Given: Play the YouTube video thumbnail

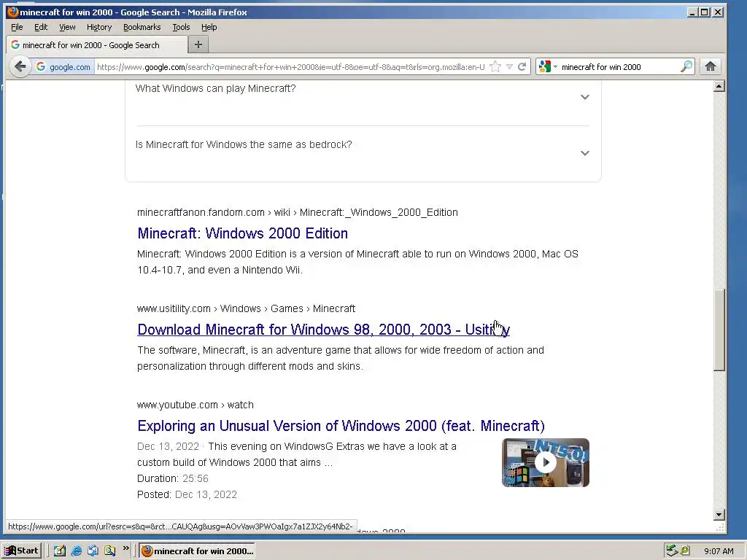Looking at the screenshot, I should 546,462.
